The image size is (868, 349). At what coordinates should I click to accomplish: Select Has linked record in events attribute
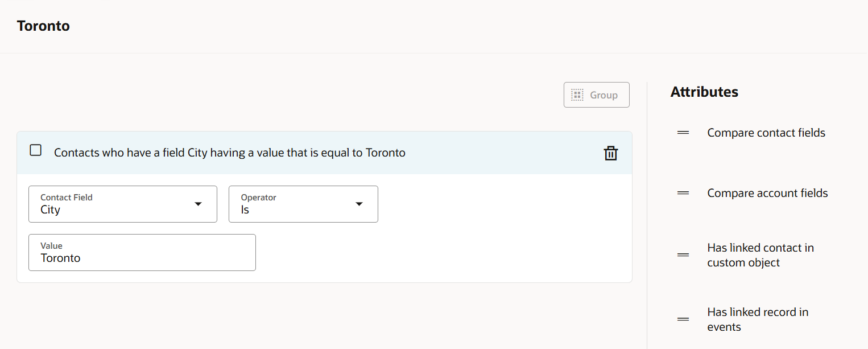tap(758, 319)
